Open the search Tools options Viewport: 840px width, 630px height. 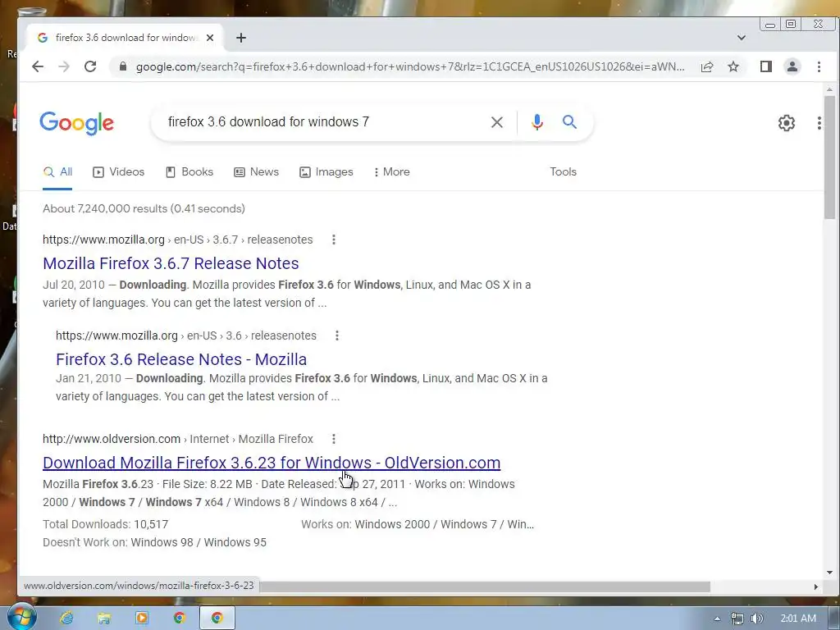pyautogui.click(x=563, y=172)
